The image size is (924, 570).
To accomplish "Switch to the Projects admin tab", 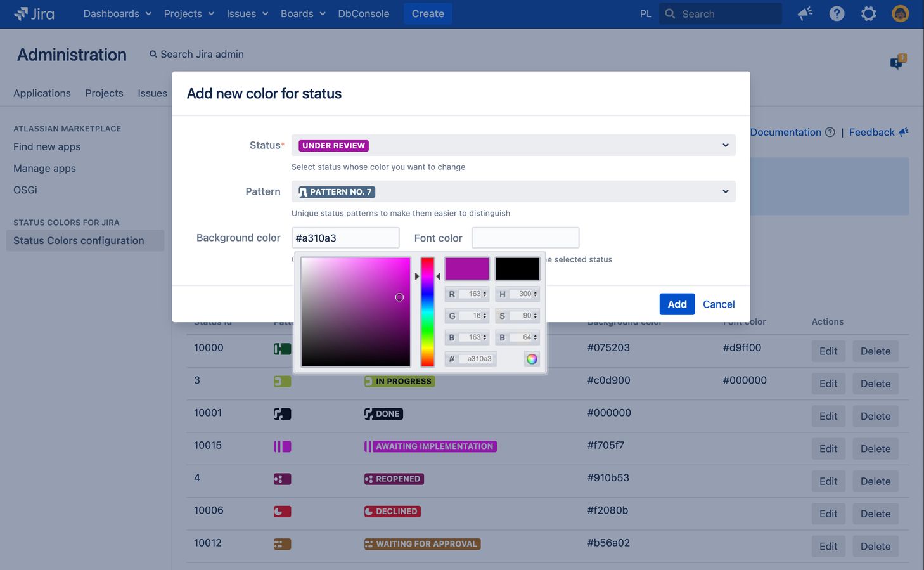I will coord(104,93).
